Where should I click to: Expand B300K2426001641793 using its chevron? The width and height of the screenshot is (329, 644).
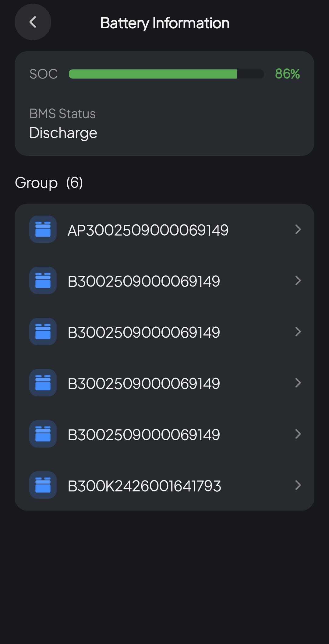[x=298, y=485]
